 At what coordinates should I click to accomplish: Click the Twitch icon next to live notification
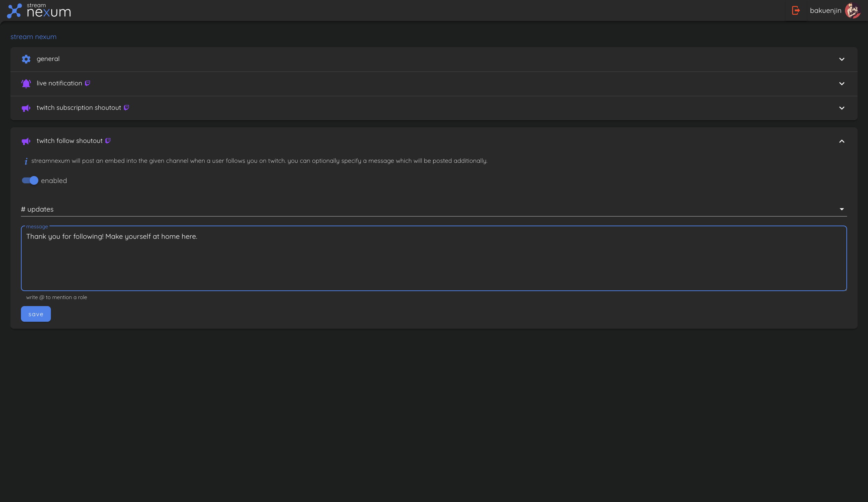click(x=87, y=83)
